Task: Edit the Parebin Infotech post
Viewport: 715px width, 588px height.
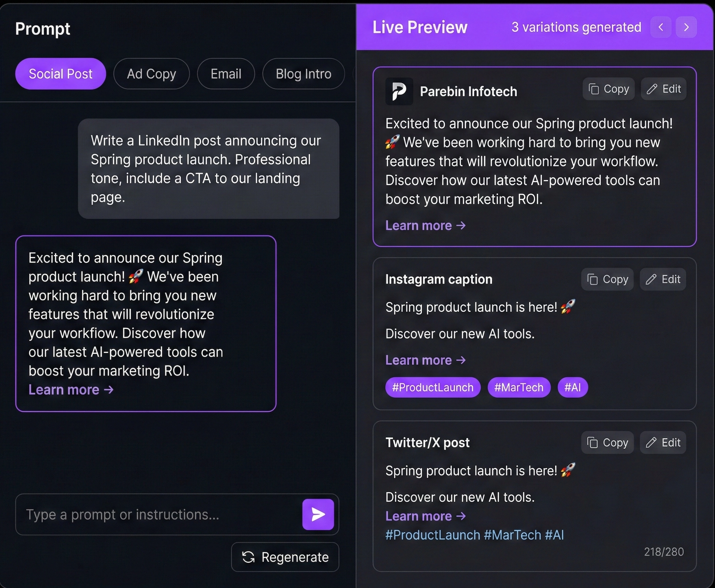Action: 663,89
